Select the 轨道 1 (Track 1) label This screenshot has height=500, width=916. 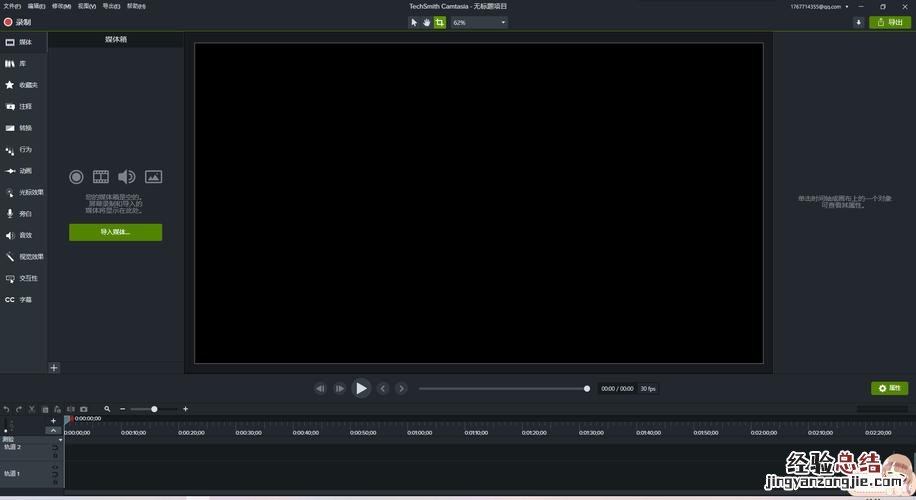(x=12, y=474)
